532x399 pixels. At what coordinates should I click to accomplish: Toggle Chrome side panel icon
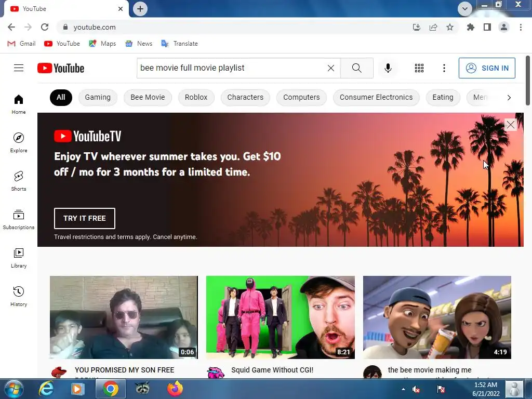pyautogui.click(x=487, y=27)
